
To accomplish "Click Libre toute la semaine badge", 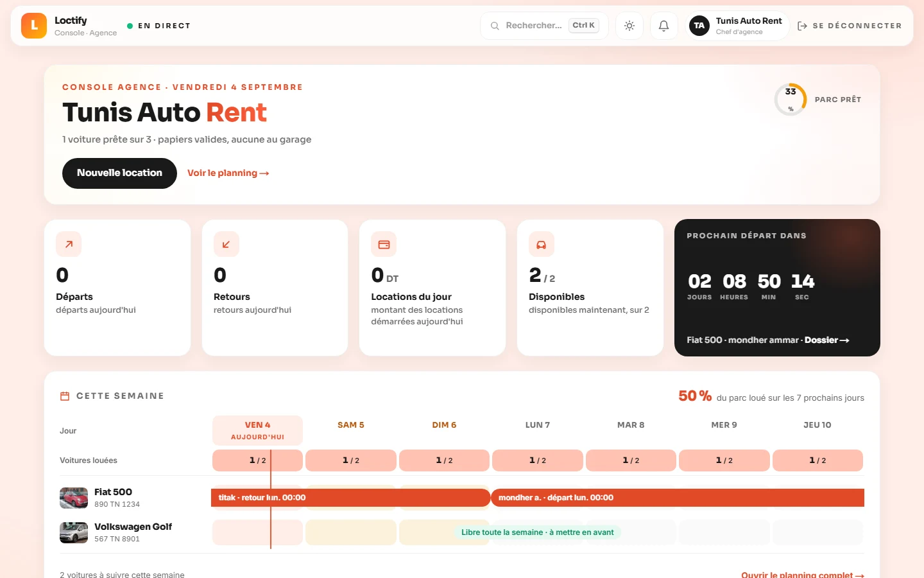I will click(538, 532).
